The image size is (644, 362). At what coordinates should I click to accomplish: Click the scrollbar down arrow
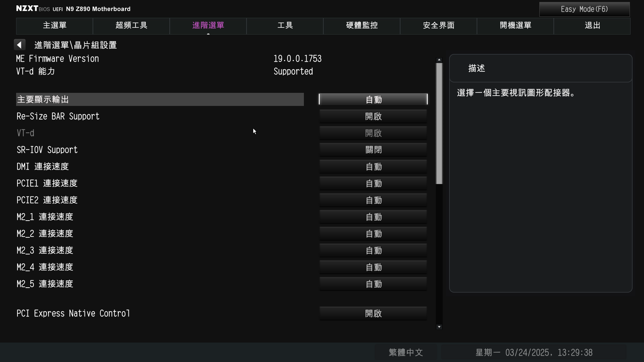point(439,327)
